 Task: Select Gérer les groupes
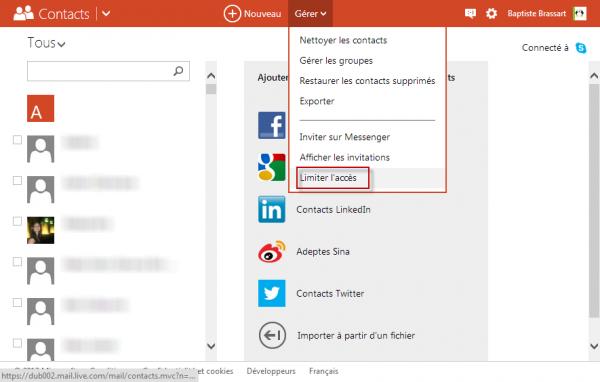click(x=336, y=60)
